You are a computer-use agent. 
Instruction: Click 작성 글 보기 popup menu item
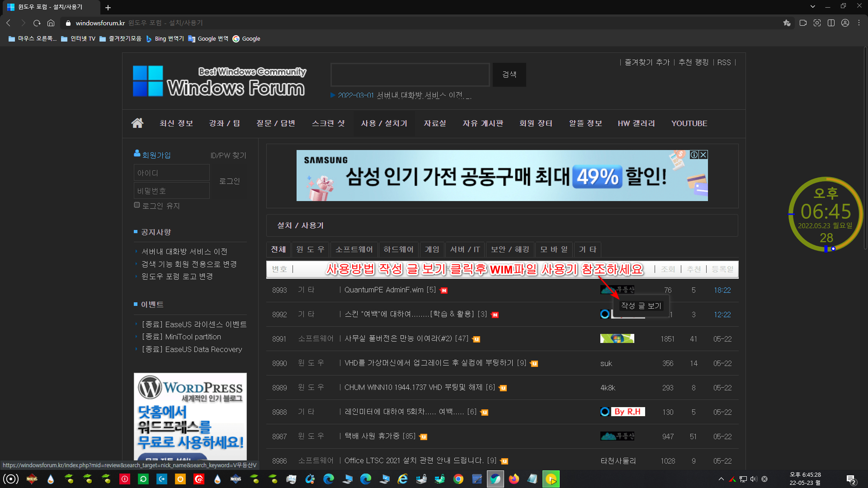(x=641, y=306)
